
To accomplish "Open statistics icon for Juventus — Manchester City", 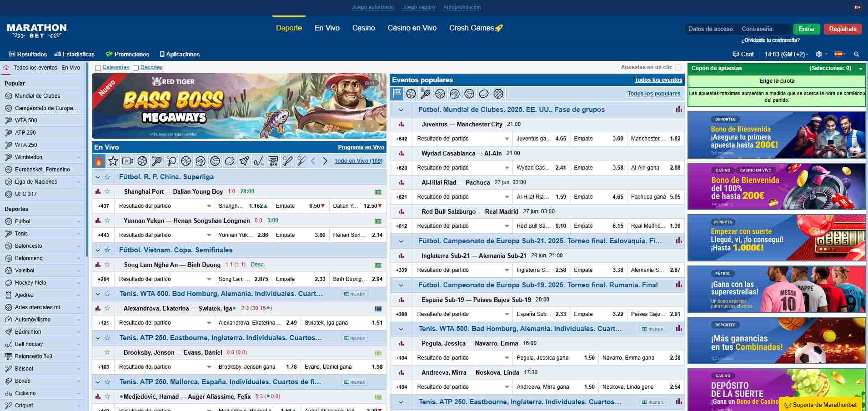I will pos(401,124).
